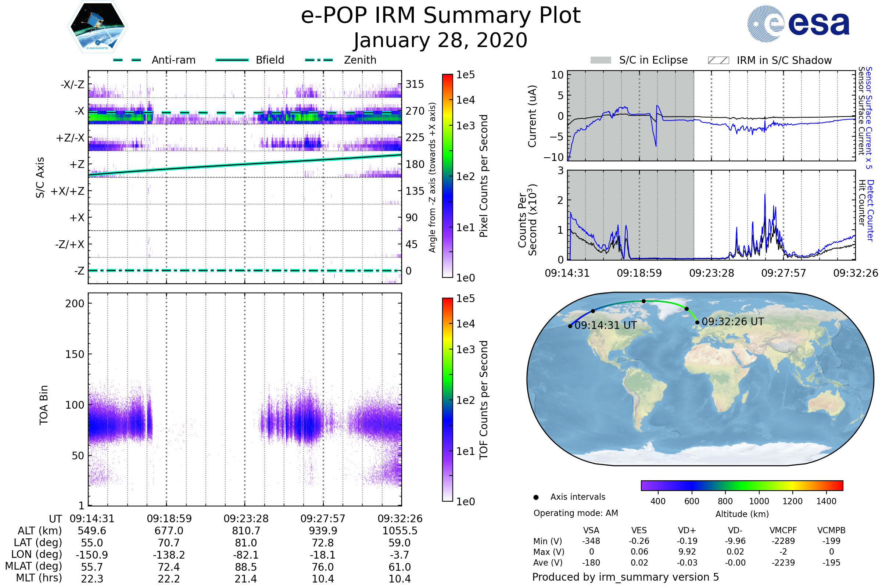Click the TOF Counts per Second colorbar
This screenshot has height=588, width=882.
click(447, 399)
